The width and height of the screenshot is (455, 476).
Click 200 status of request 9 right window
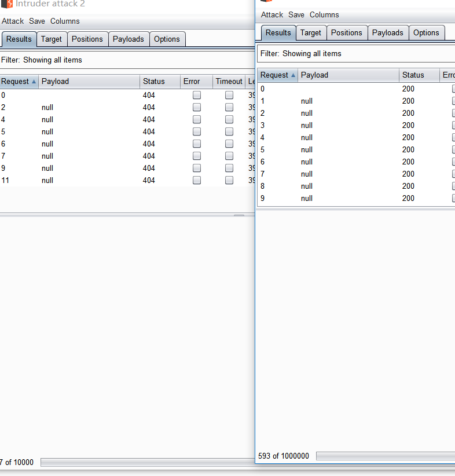408,198
